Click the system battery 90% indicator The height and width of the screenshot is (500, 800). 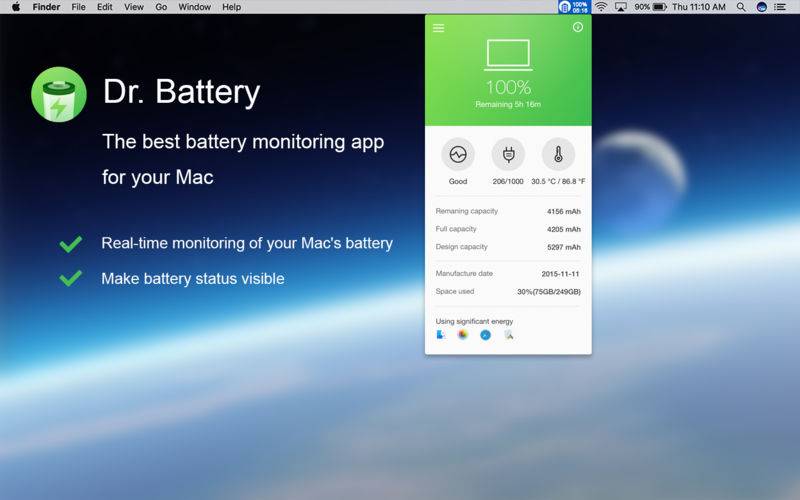click(651, 7)
